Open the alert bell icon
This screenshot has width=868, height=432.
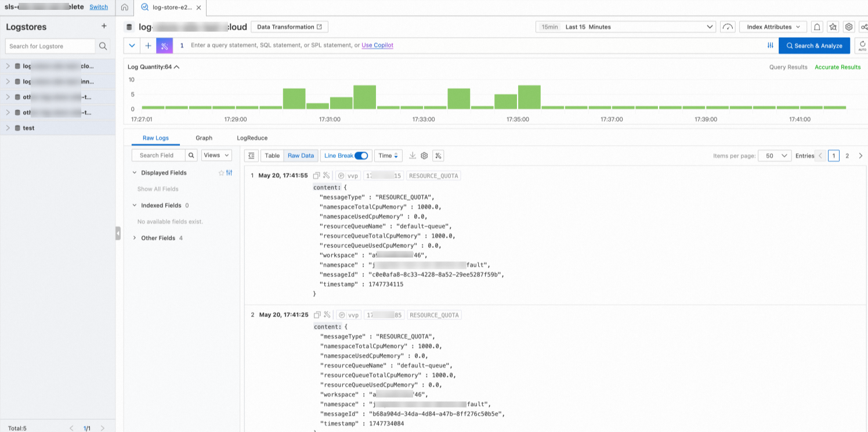click(x=817, y=27)
